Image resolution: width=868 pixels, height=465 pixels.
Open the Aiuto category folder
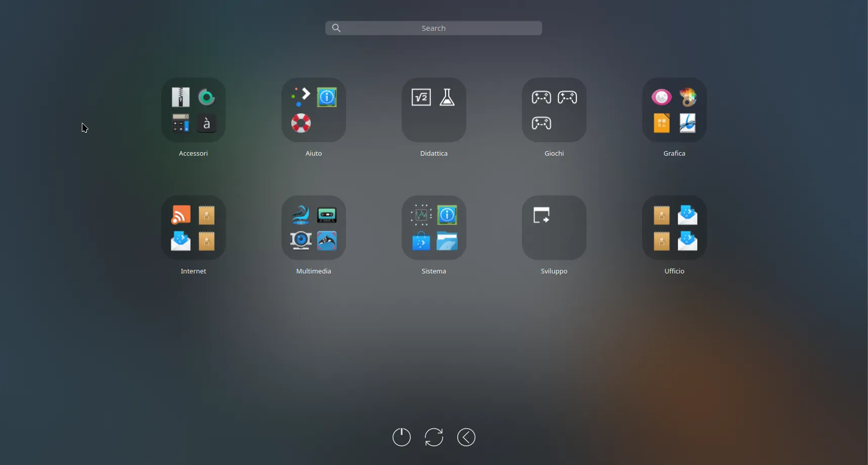tap(313, 110)
